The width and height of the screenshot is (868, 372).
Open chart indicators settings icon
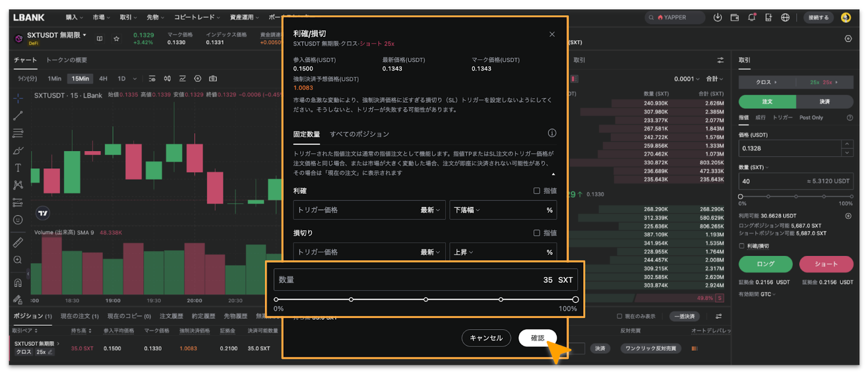[152, 79]
